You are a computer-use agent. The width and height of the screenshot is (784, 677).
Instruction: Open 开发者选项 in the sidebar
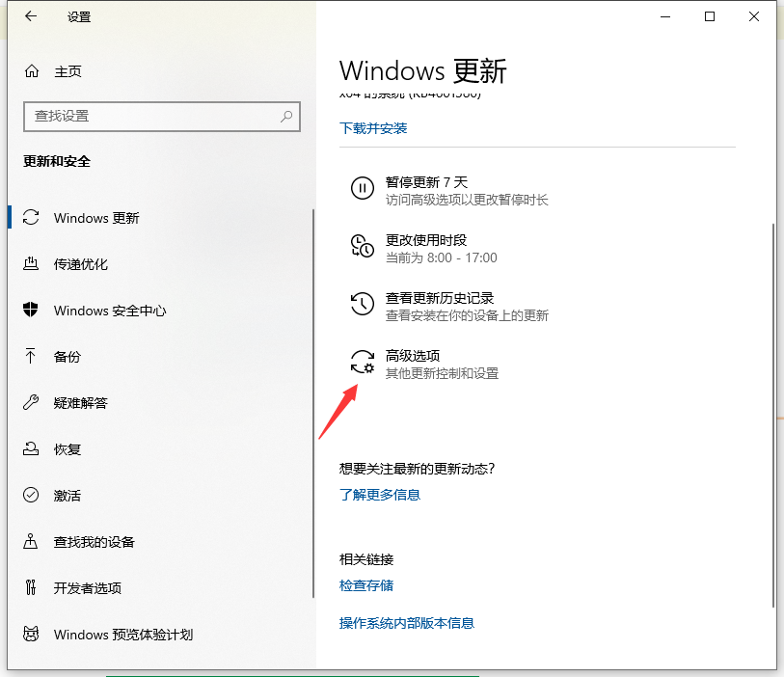coord(87,588)
